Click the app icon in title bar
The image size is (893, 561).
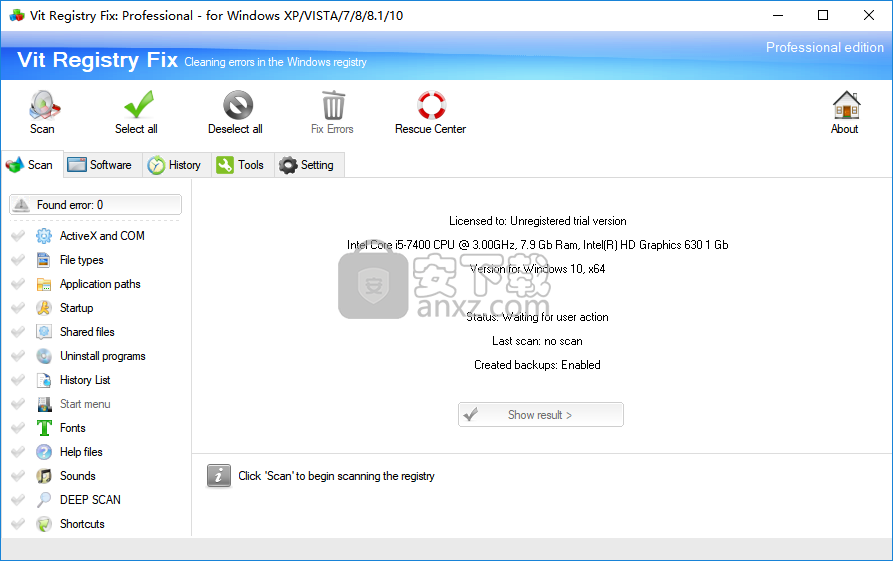[x=17, y=15]
